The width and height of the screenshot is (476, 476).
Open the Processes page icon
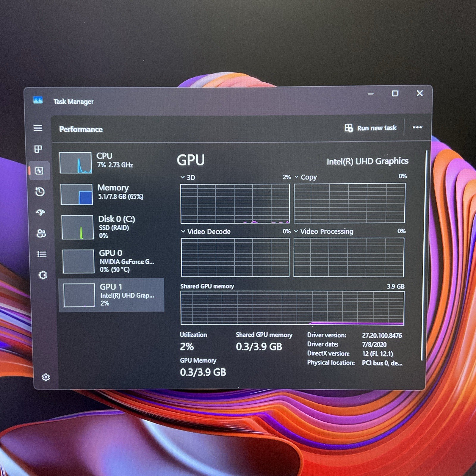[38, 149]
